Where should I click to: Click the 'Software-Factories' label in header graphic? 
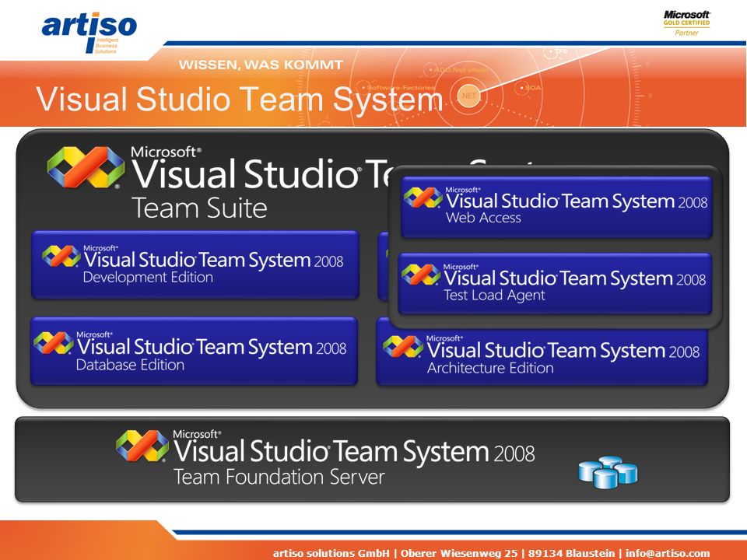[401, 88]
